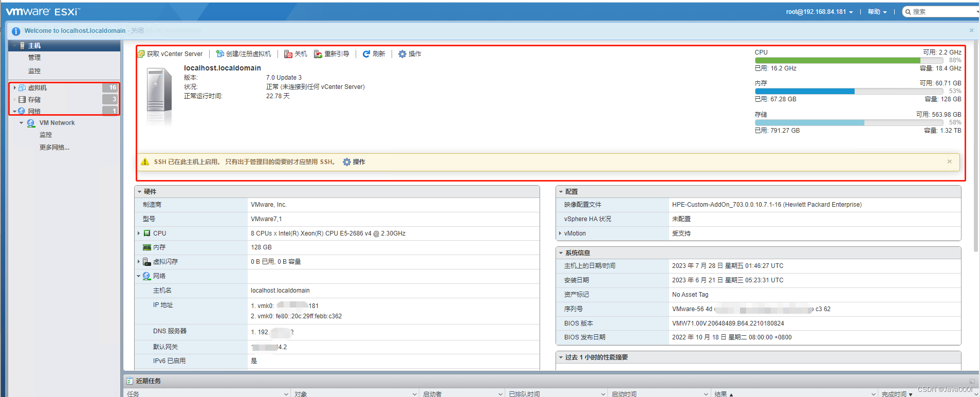This screenshot has width=980, height=397.
Task: Open 监控 under VM Network
Action: [46, 135]
